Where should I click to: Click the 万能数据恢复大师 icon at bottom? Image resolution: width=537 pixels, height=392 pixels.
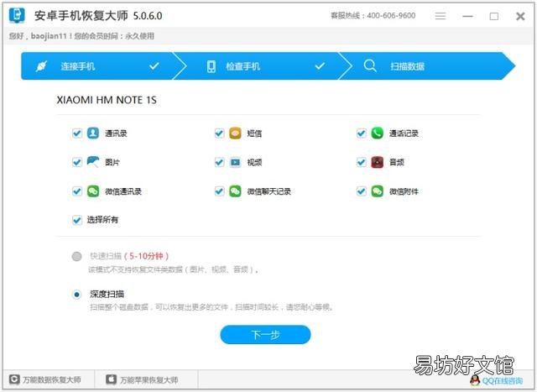14,379
